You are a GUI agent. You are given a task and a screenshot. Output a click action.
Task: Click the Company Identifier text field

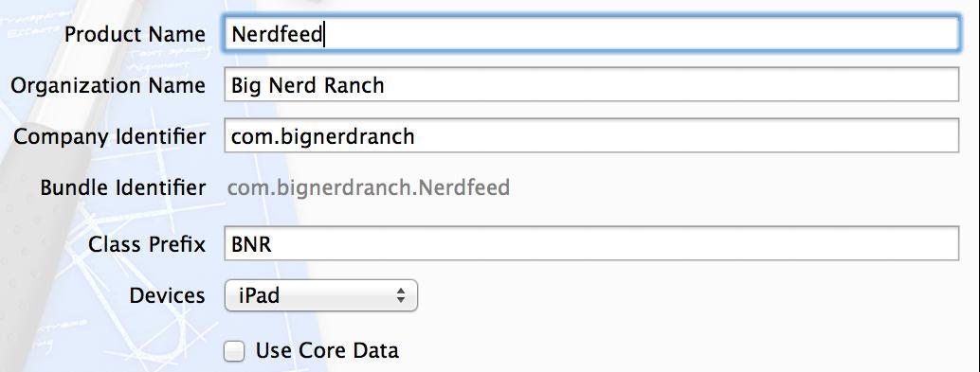591,136
